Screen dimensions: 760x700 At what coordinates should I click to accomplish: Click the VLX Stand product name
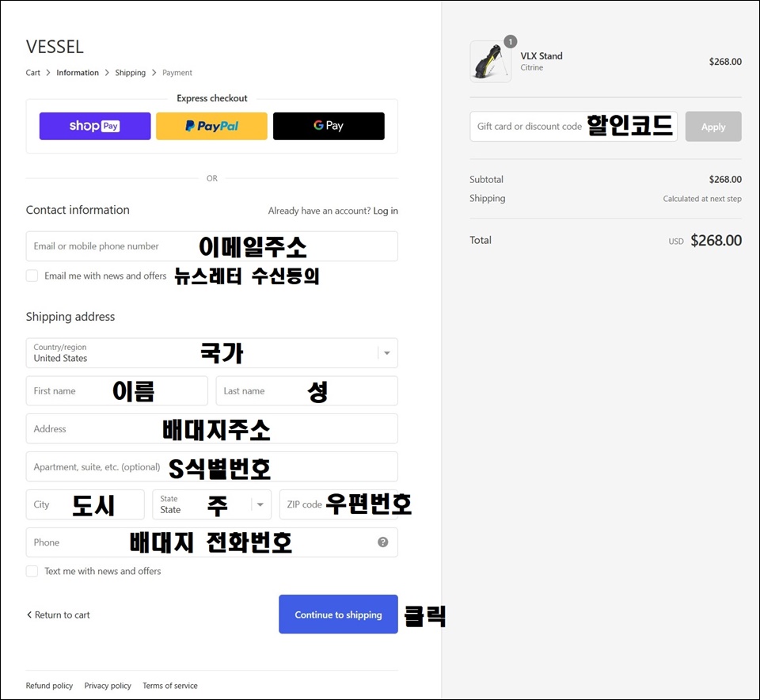tap(541, 55)
